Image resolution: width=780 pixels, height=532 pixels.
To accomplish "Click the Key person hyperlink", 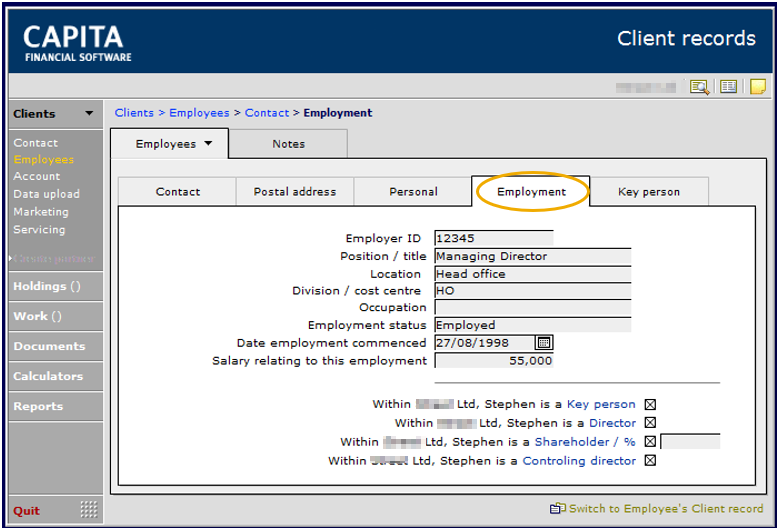I will pos(601,404).
